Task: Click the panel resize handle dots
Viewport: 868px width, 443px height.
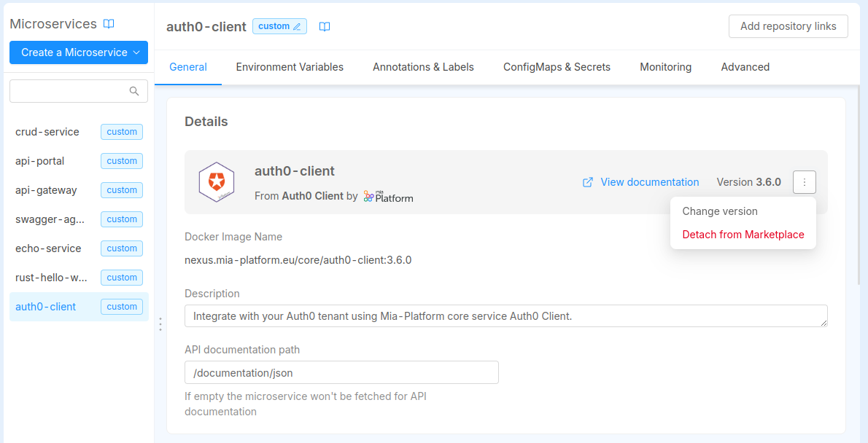Action: 160,324
